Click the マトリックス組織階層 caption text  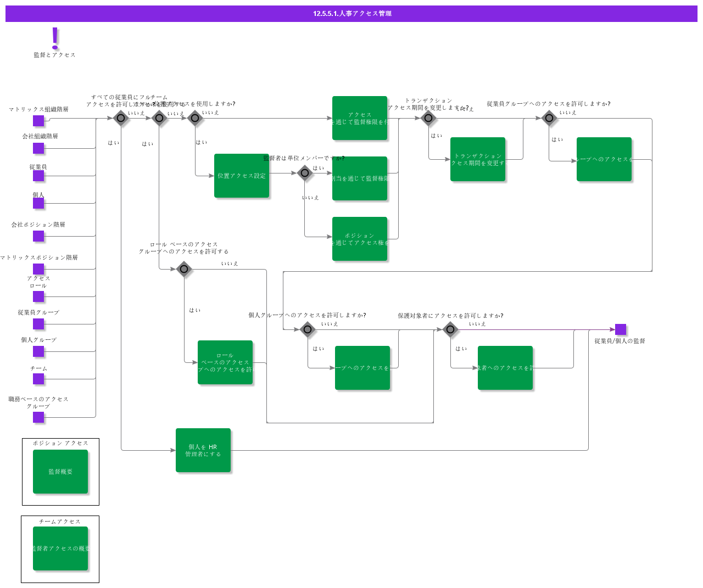tap(38, 109)
